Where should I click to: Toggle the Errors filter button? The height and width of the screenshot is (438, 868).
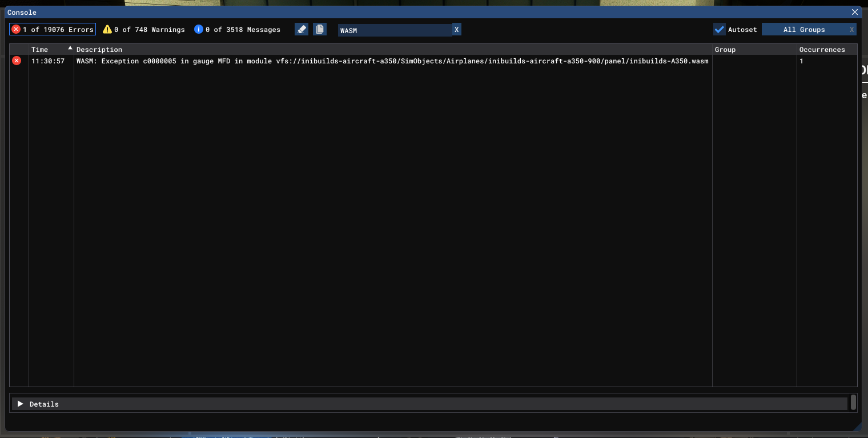coord(53,29)
